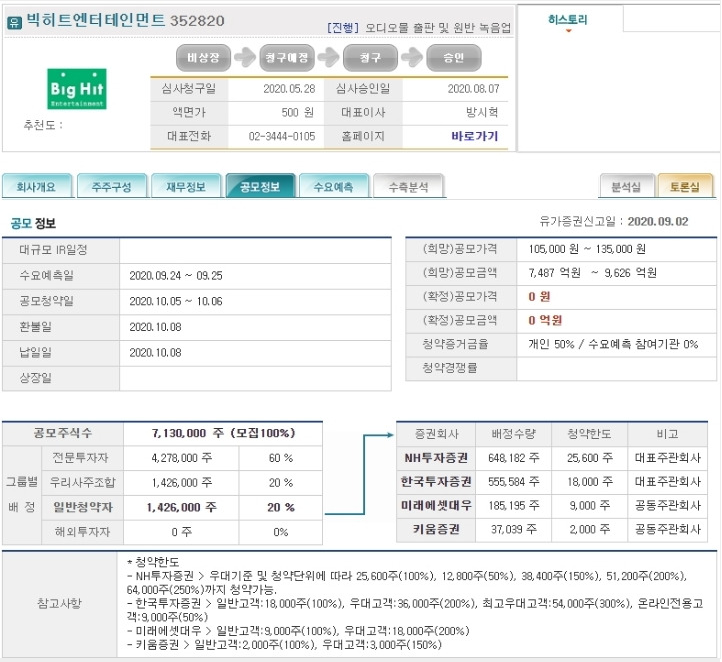Image resolution: width=722 pixels, height=662 pixels.
Task: Click the 유 market badge icon
Action: click(x=14, y=22)
